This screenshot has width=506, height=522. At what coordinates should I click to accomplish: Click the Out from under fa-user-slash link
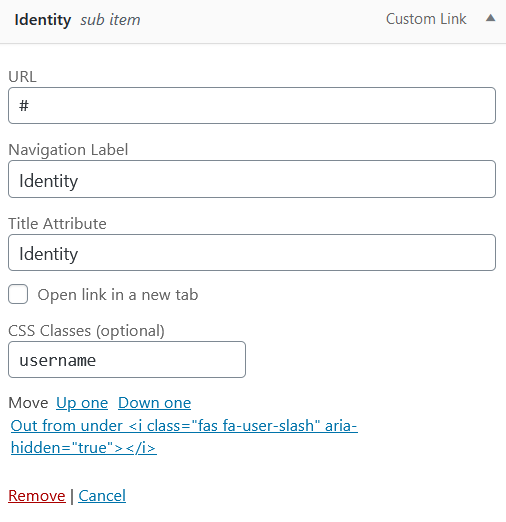184,437
